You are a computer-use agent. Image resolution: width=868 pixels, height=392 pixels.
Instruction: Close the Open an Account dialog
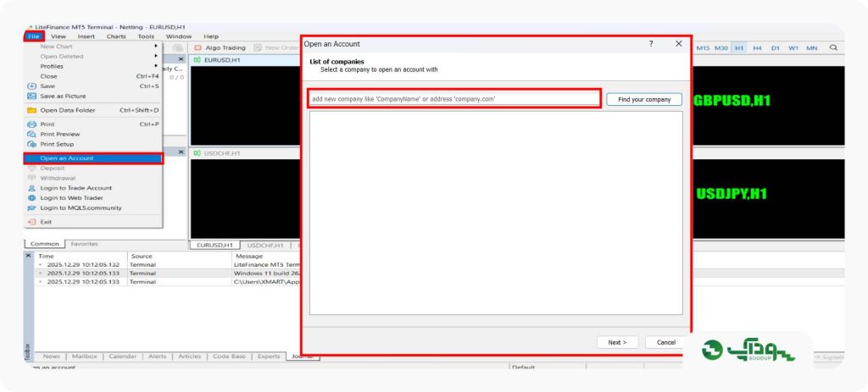(x=679, y=44)
